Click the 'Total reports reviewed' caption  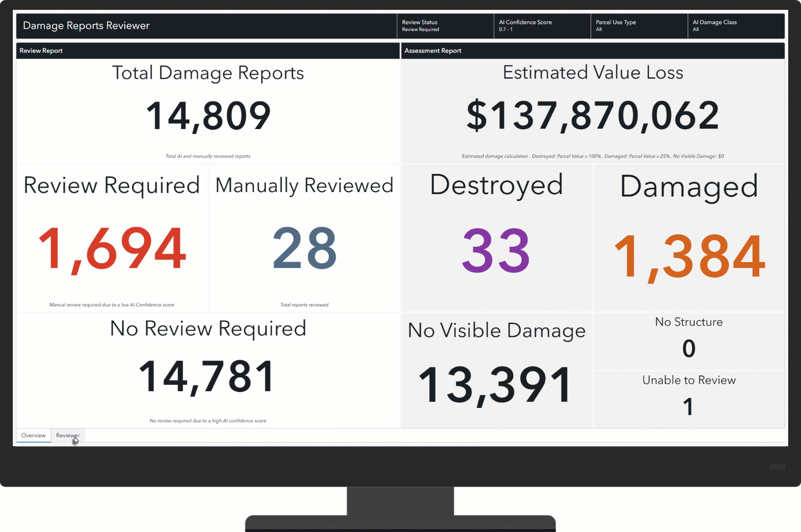pyautogui.click(x=304, y=305)
